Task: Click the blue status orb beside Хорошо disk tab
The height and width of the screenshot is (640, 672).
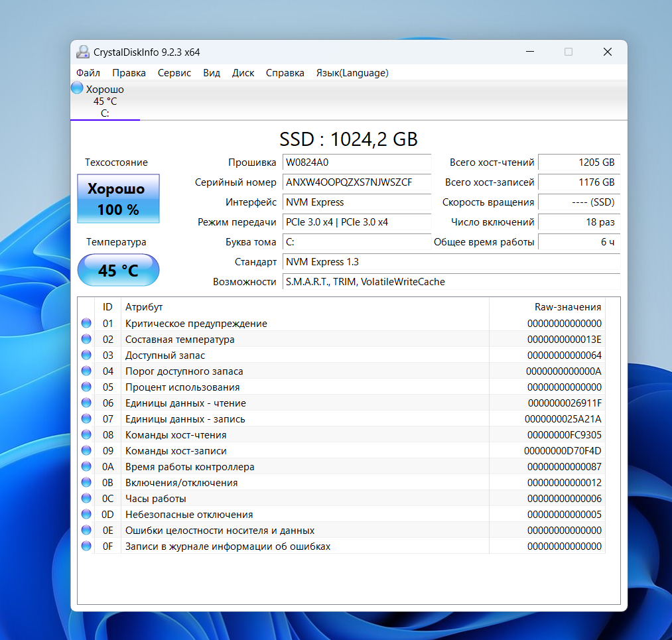Action: [77, 88]
